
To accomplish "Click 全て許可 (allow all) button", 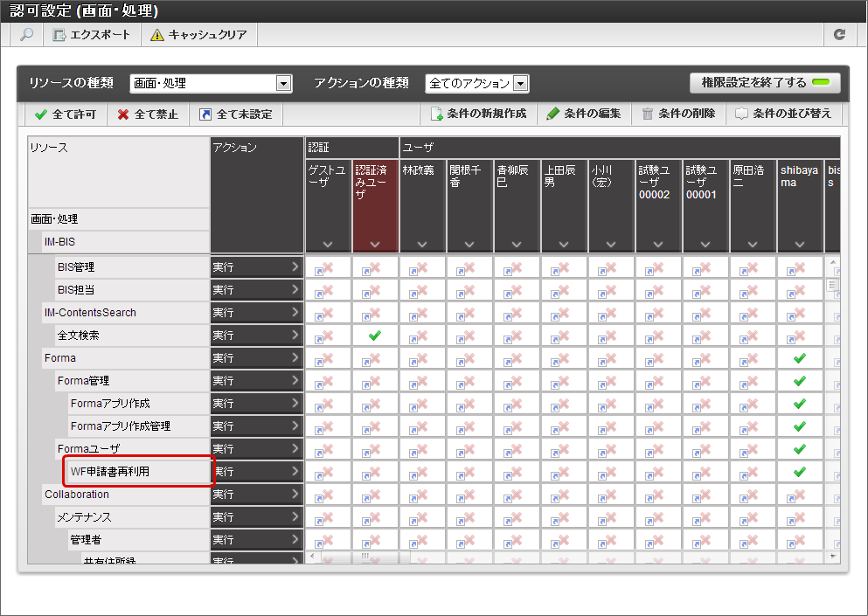I will coord(66,114).
